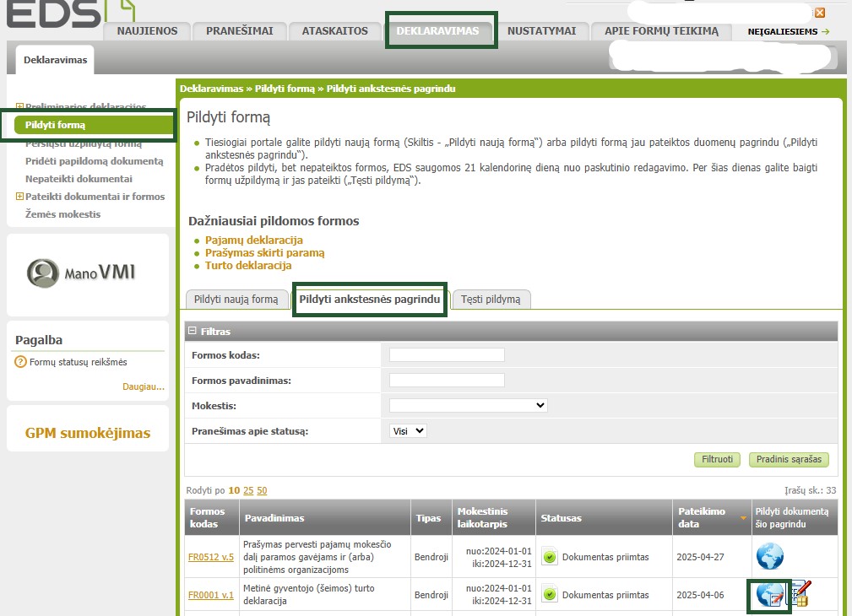Image resolution: width=852 pixels, height=616 pixels.
Task: Click the form-with-pencil icon in the FR0001 row
Action: 800,594
